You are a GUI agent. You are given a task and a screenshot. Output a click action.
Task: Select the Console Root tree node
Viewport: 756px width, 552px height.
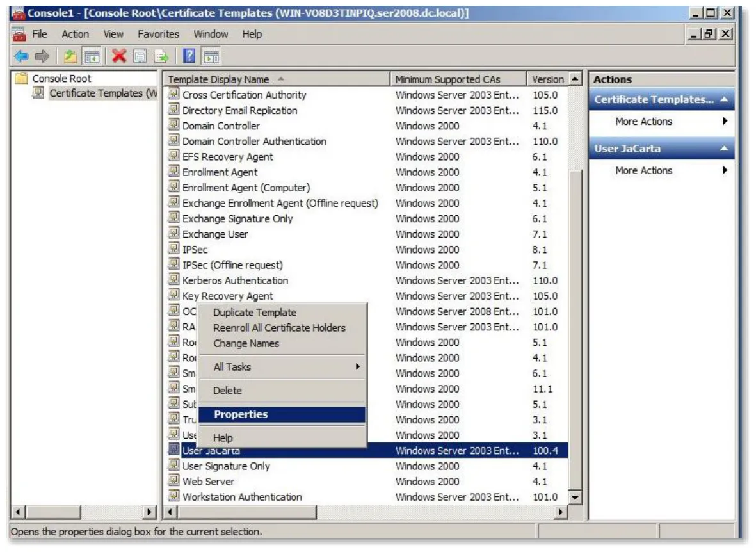pos(61,78)
